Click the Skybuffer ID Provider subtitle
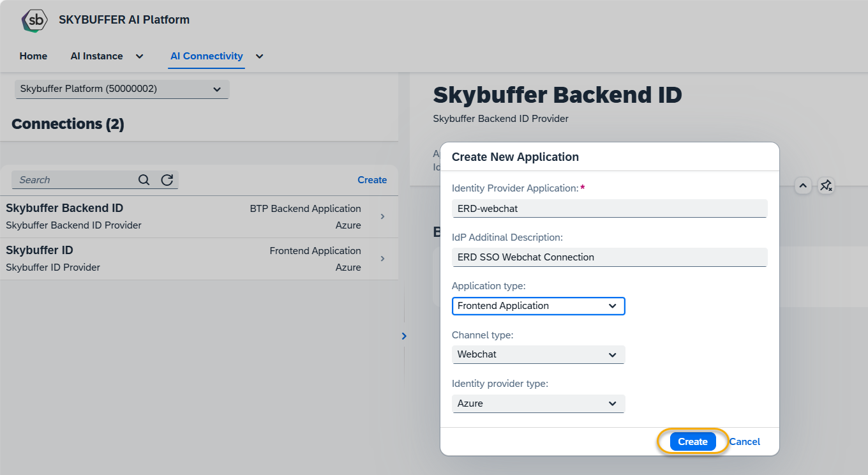868x475 pixels. pyautogui.click(x=53, y=268)
